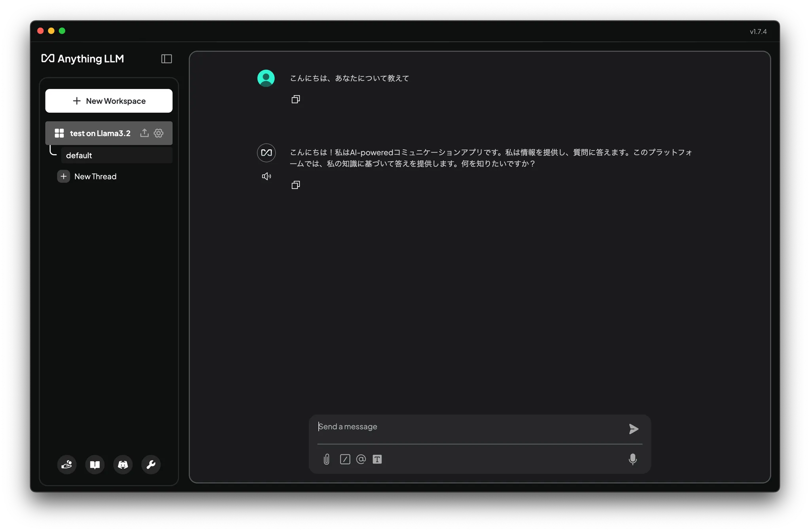Open settings via the wrench icon
Image resolution: width=810 pixels, height=532 pixels.
(151, 465)
